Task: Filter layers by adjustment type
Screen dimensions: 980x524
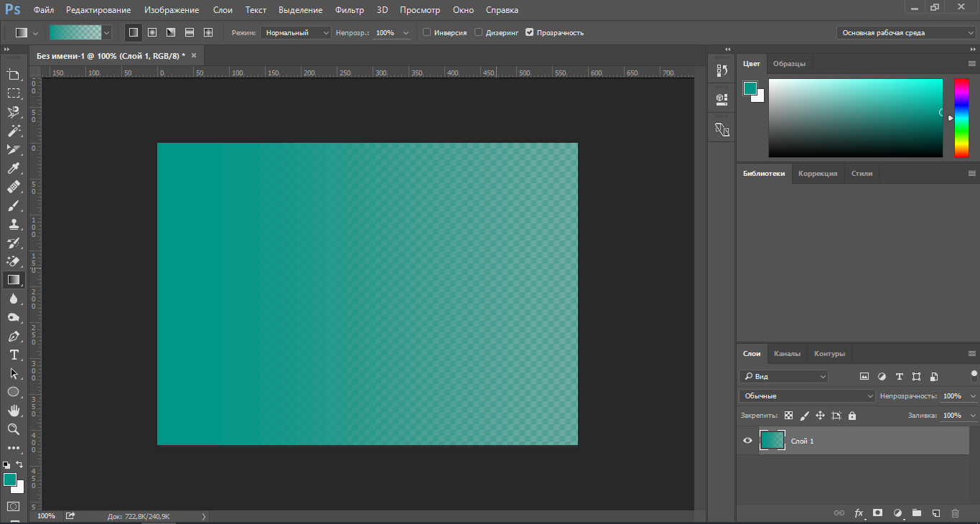Action: 882,376
